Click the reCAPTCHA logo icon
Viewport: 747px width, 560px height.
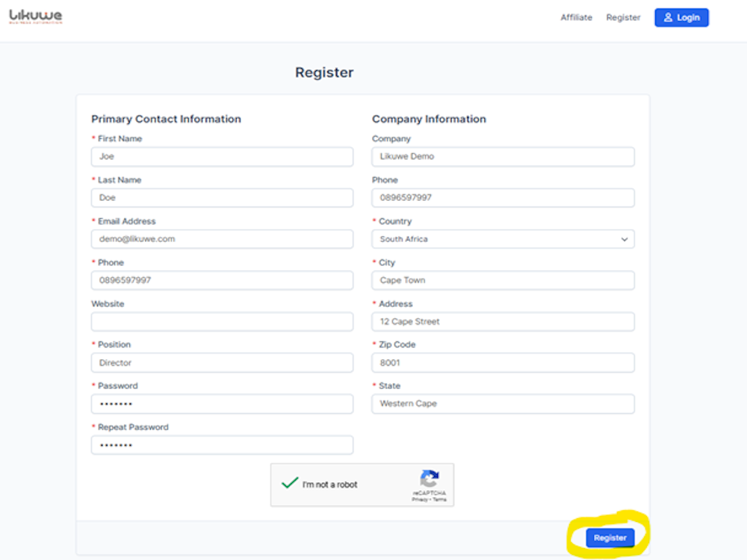(430, 479)
